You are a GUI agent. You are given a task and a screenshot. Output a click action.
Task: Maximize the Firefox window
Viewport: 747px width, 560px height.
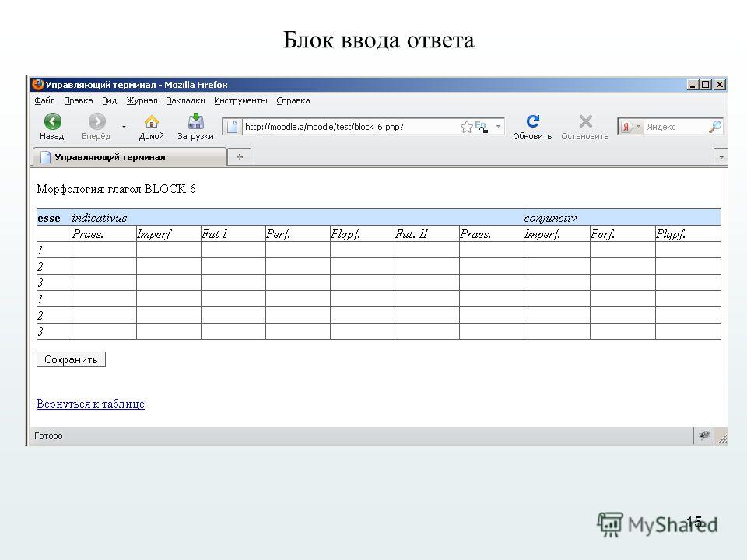pos(706,85)
